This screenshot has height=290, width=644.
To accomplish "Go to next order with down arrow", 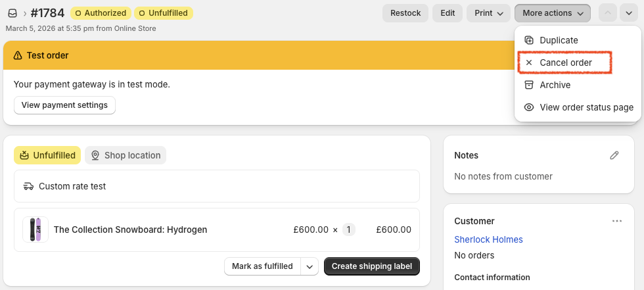I will [628, 13].
